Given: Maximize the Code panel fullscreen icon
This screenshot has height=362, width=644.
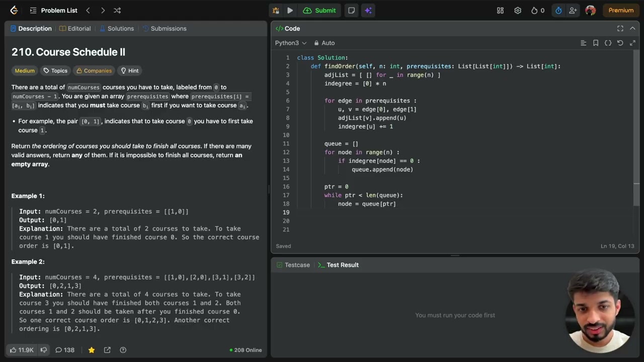Looking at the screenshot, I should pos(620,29).
